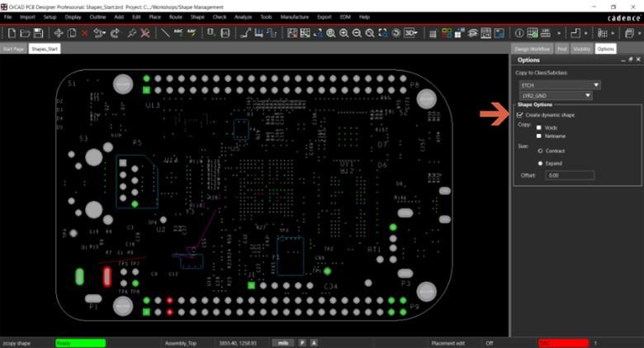Screen dimensions: 644x348
Task: Open the Shape menu
Action: [x=197, y=17]
